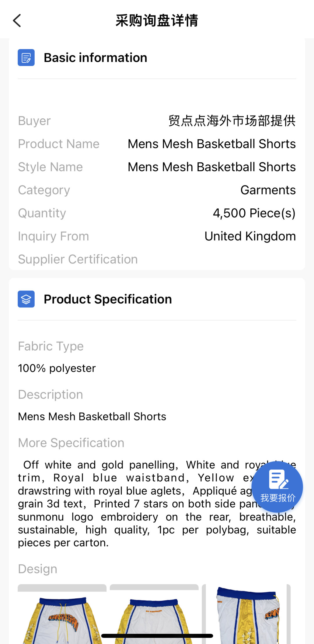Tap the Supplier Certification row
314x644 pixels.
click(x=78, y=259)
